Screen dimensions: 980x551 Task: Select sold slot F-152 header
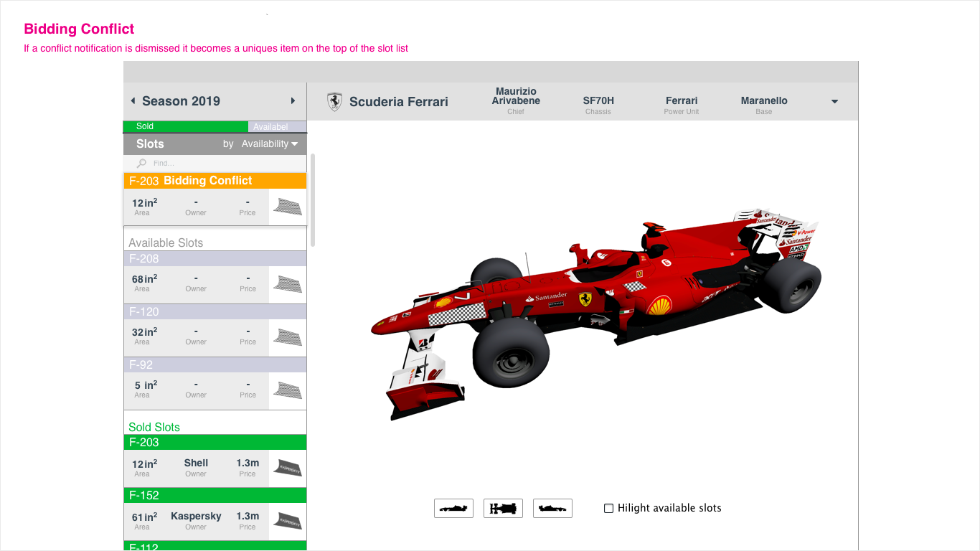[215, 495]
